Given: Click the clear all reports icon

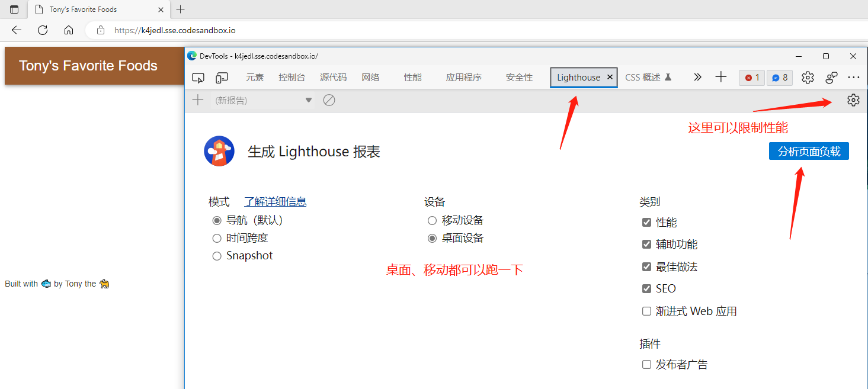Looking at the screenshot, I should click(x=329, y=100).
